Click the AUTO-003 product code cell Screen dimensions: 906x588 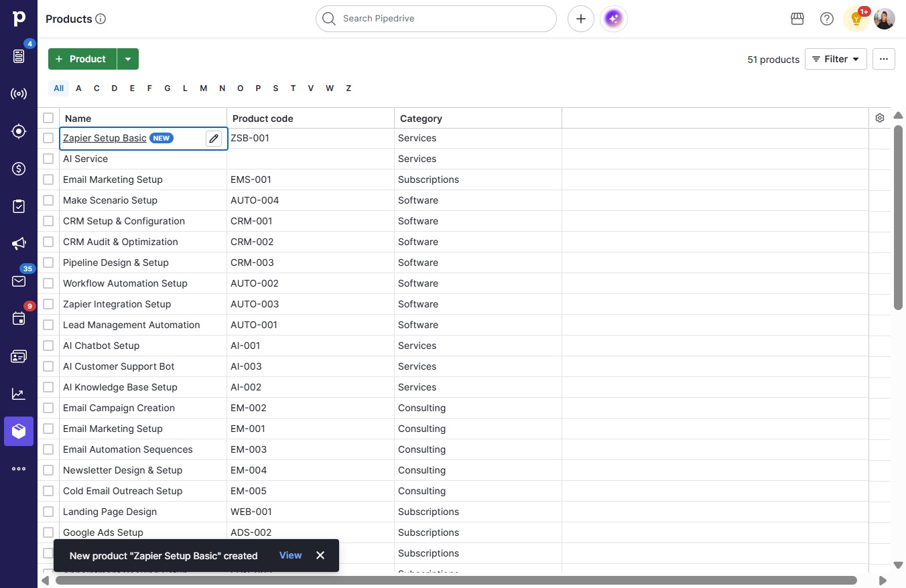(310, 304)
